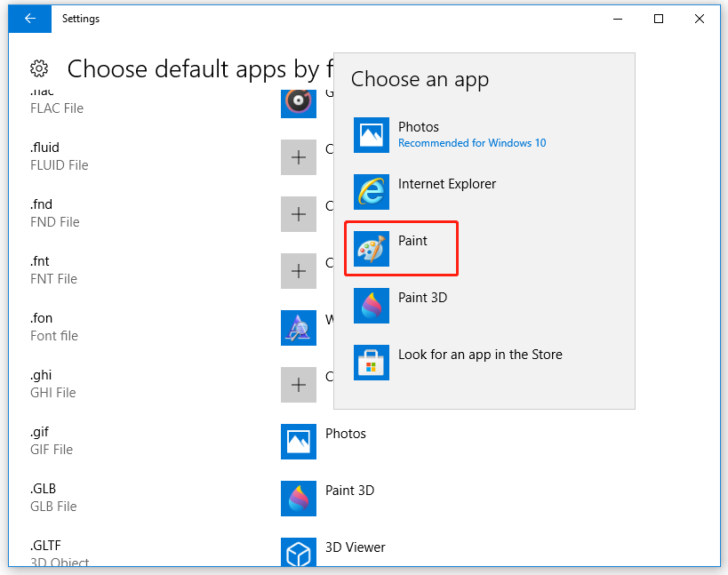Click Microsoft Store bag icon in popup

(372, 363)
